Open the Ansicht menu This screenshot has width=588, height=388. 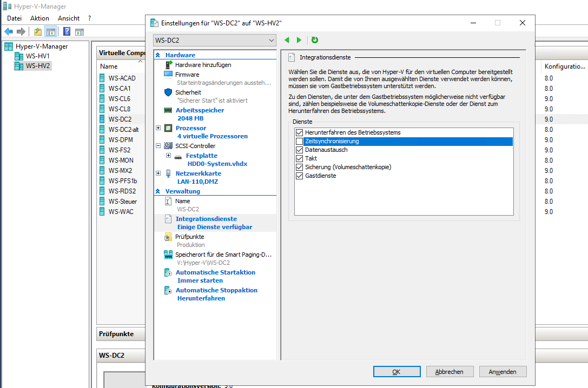pyautogui.click(x=69, y=18)
